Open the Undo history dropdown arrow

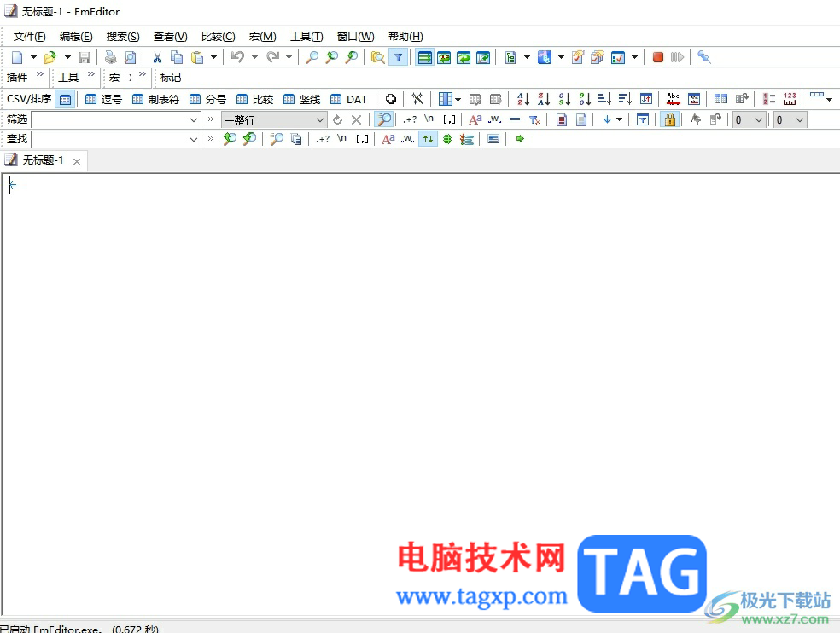click(x=254, y=57)
